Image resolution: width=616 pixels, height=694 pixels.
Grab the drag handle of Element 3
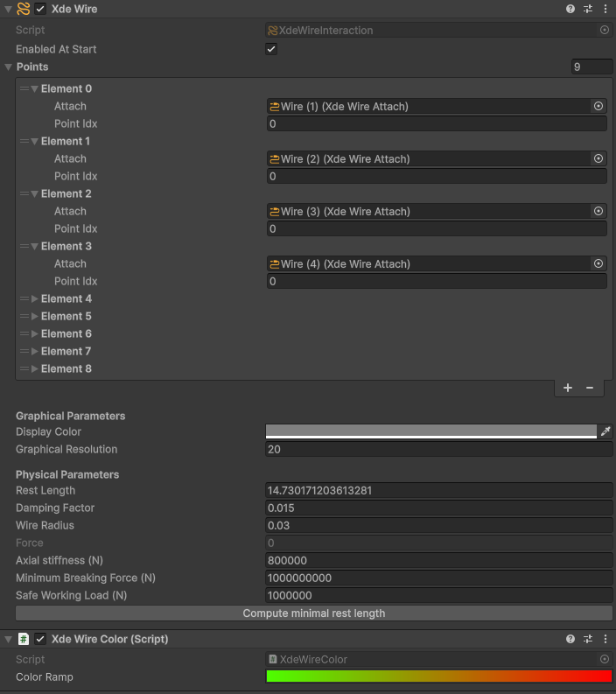coord(24,246)
